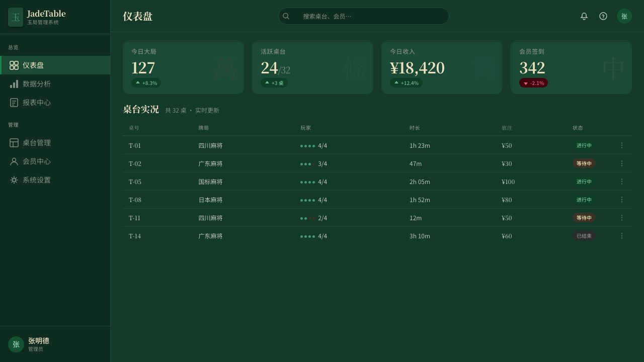Select table number T-01

pos(135,146)
